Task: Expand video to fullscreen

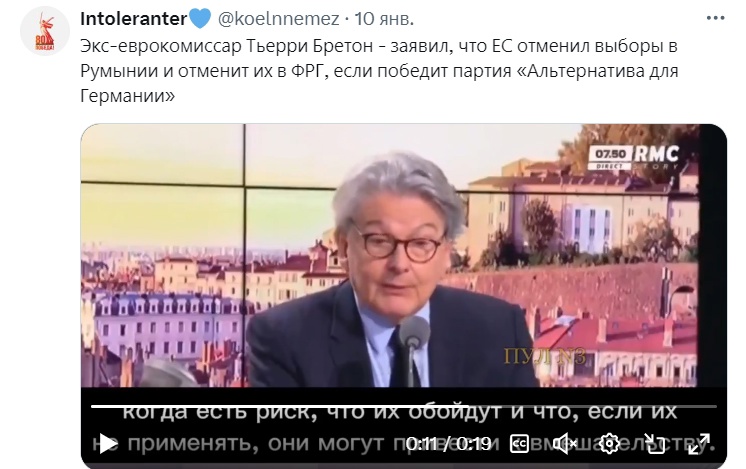Action: (x=699, y=444)
